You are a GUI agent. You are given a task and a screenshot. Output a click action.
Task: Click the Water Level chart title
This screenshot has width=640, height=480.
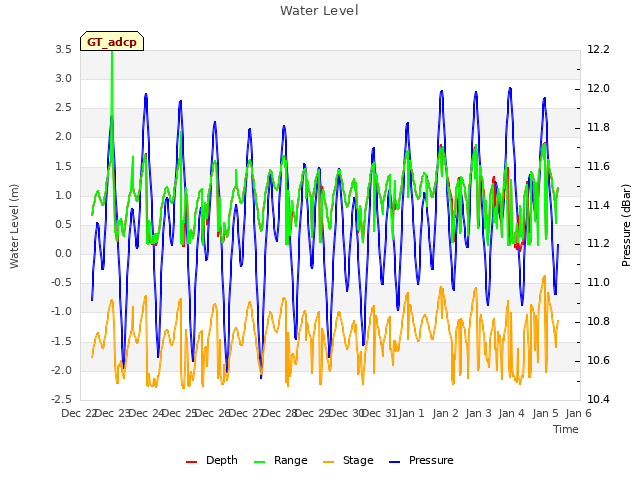pos(319,10)
